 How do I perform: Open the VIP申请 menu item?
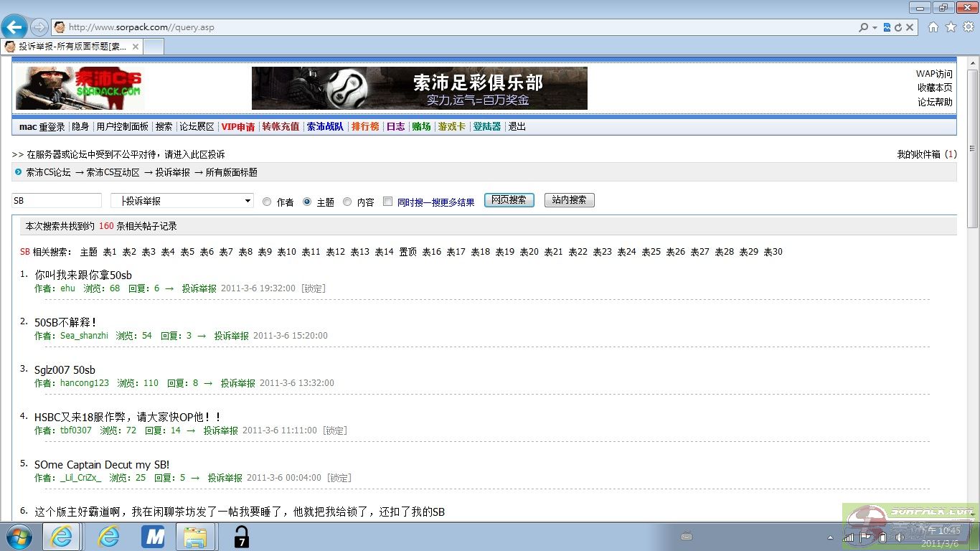[237, 127]
